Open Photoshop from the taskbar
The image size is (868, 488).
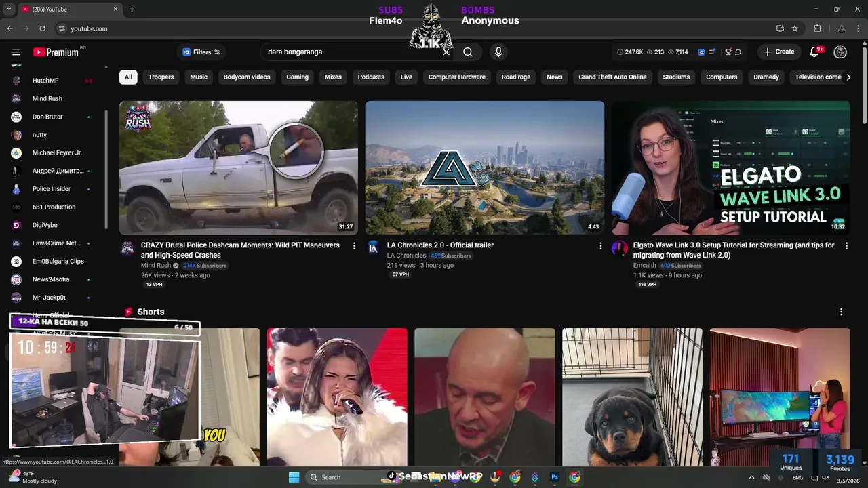(x=554, y=477)
